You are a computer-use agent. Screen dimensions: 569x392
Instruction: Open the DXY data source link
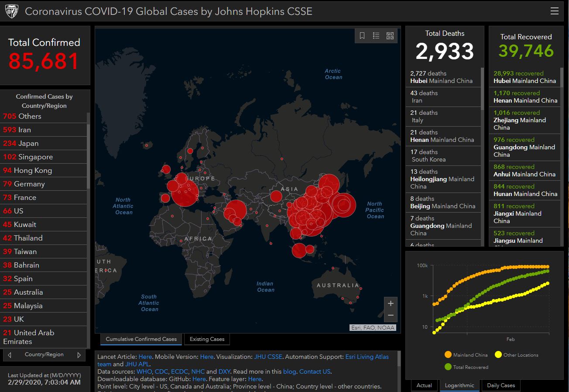(x=224, y=371)
